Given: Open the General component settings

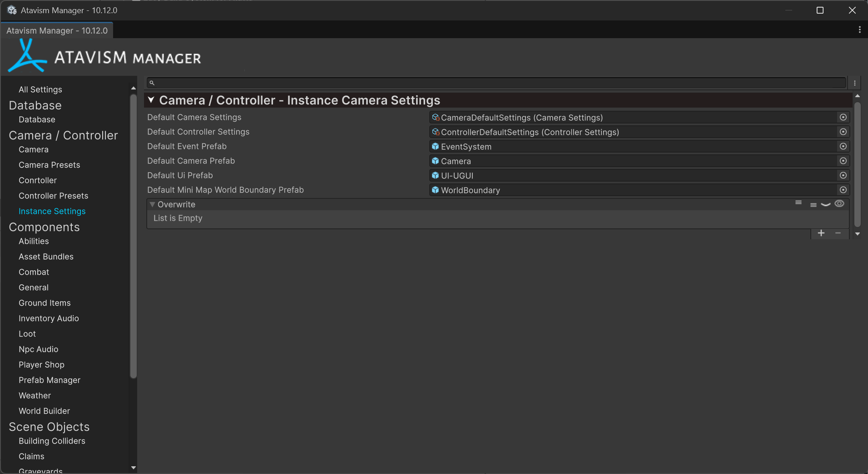Looking at the screenshot, I should click(34, 287).
